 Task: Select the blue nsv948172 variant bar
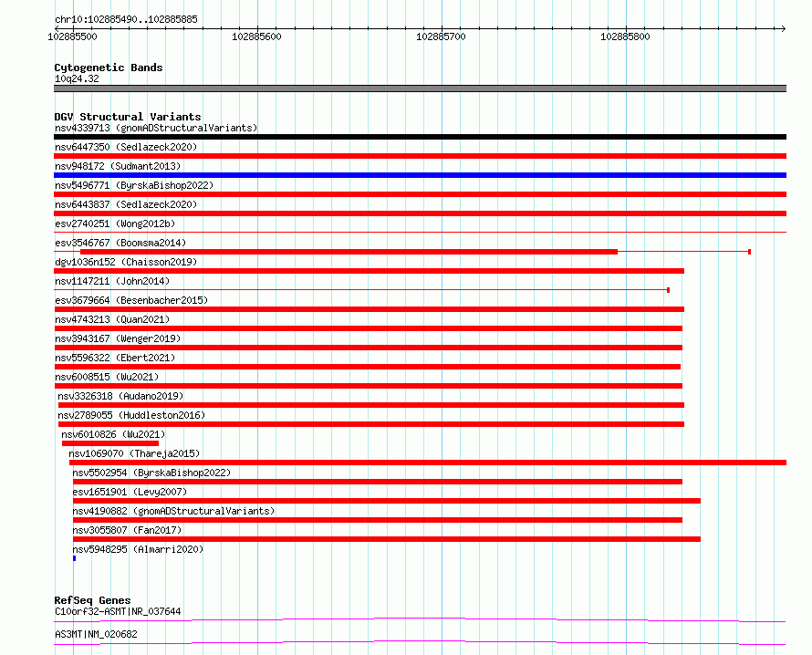(420, 175)
